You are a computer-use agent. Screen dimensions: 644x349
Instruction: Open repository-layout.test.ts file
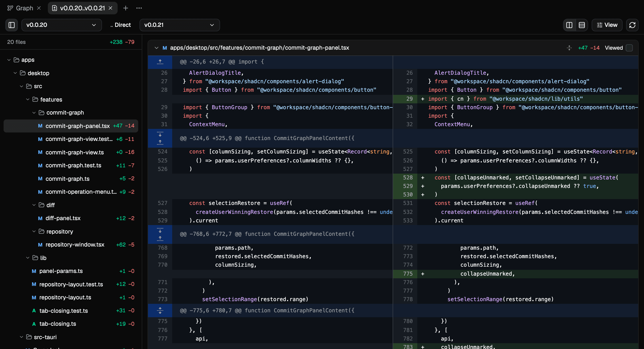click(x=71, y=284)
